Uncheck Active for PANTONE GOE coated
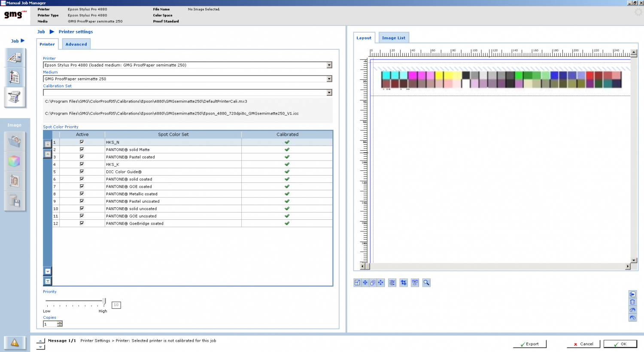Screen dimensions: 644x352 coord(82,186)
